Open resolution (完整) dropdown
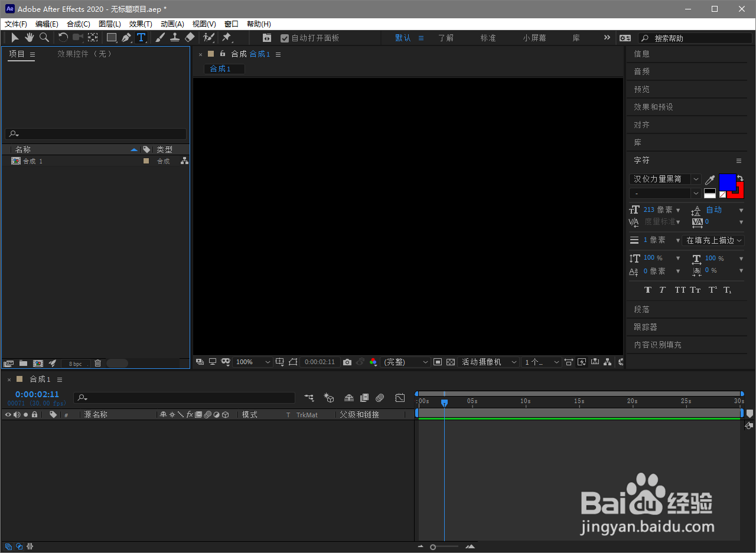Viewport: 756px width, 553px height. [x=406, y=362]
